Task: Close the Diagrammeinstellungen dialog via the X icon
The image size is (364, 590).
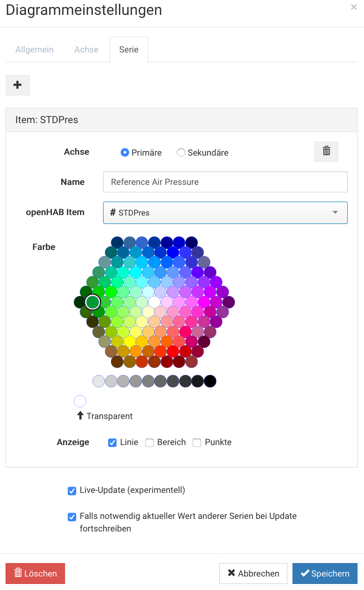Action: [354, 7]
